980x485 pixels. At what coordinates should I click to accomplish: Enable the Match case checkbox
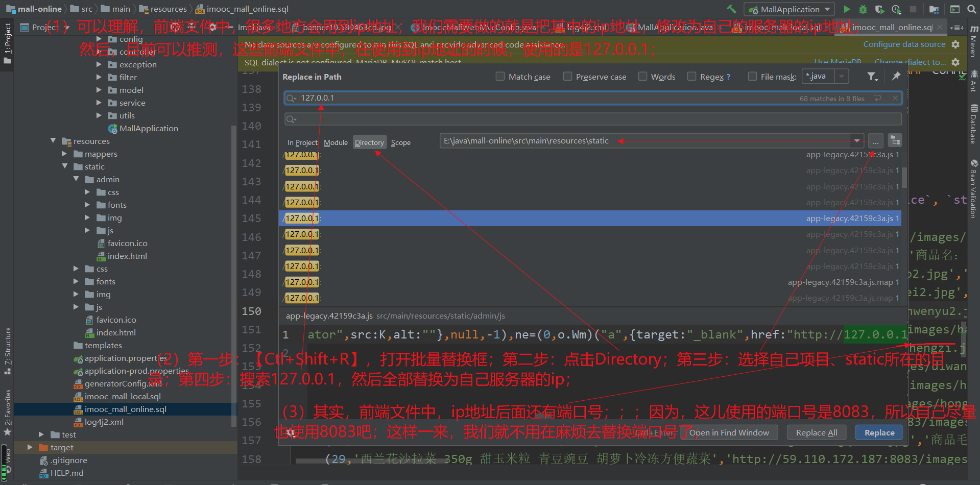(500, 77)
